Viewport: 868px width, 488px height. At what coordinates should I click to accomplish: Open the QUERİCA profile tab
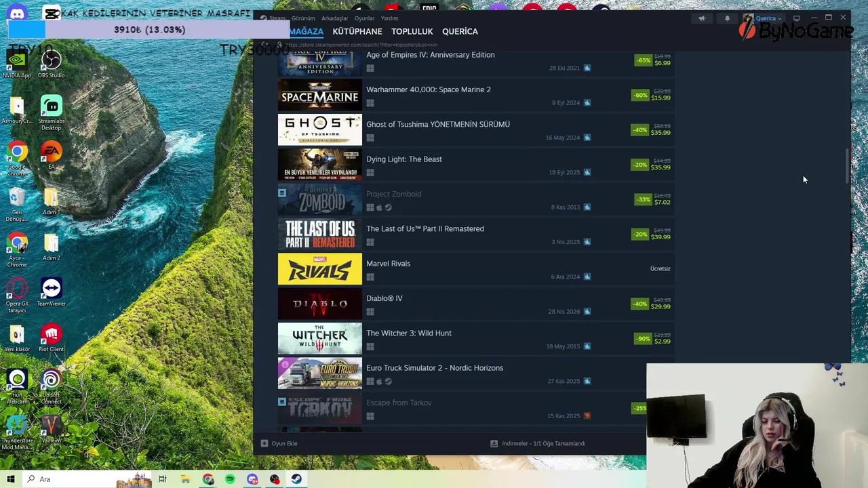460,31
